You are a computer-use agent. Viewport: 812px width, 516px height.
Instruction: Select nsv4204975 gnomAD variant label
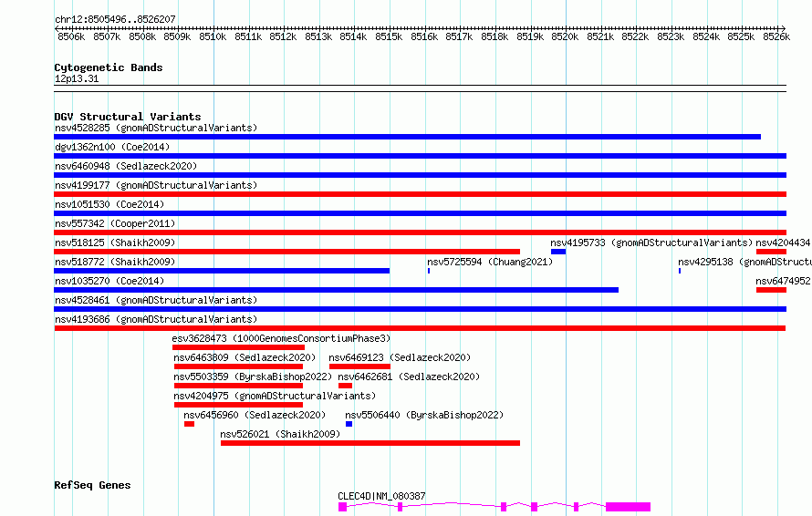(x=275, y=396)
